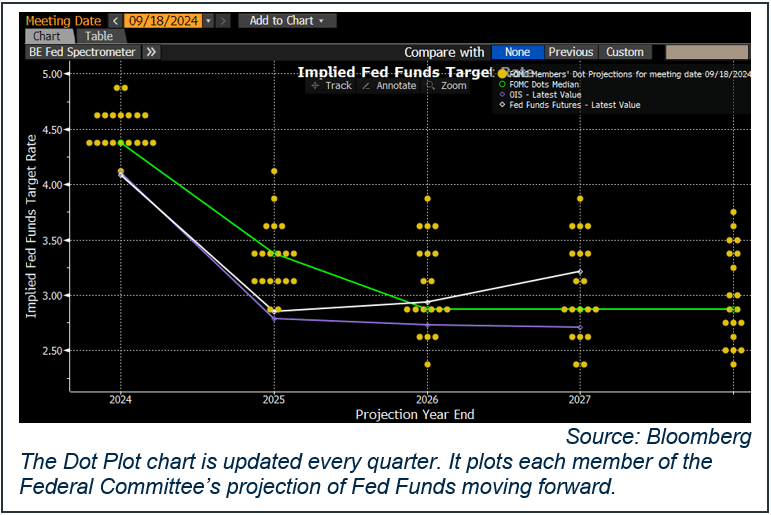
Task: Click the 4.00 y-axis value
Action: (52, 185)
